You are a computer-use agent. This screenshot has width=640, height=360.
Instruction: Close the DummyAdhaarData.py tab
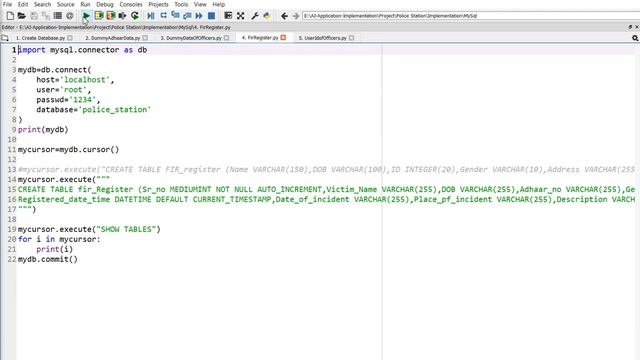pyautogui.click(x=145, y=38)
